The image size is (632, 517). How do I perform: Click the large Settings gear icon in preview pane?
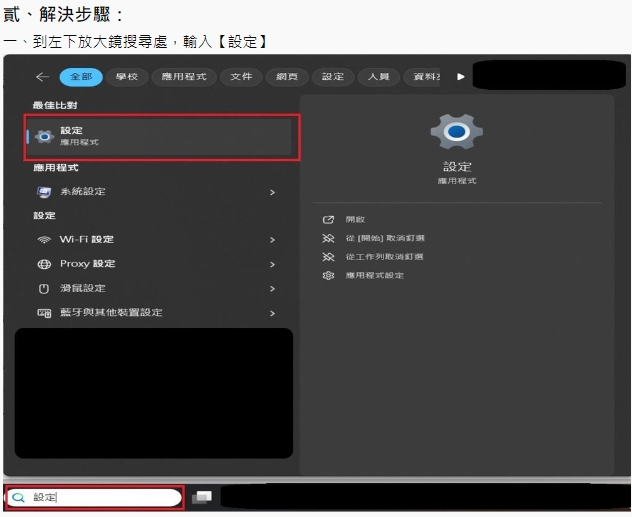[456, 131]
